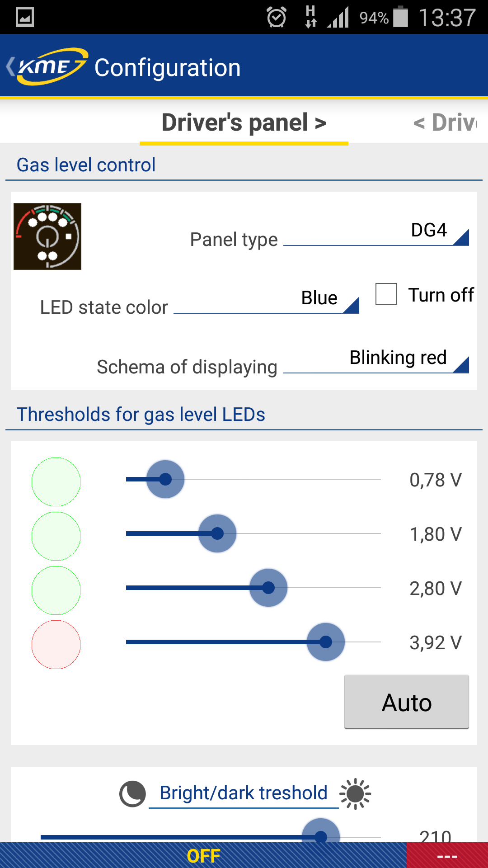488x868 pixels.
Task: Enable the Turn off checkbox
Action: 386,294
